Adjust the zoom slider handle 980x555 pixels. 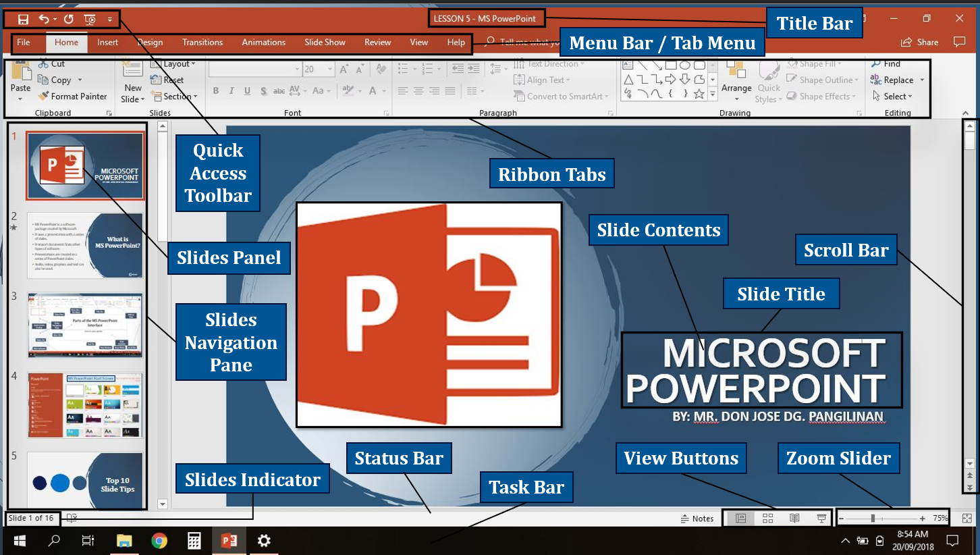[873, 519]
